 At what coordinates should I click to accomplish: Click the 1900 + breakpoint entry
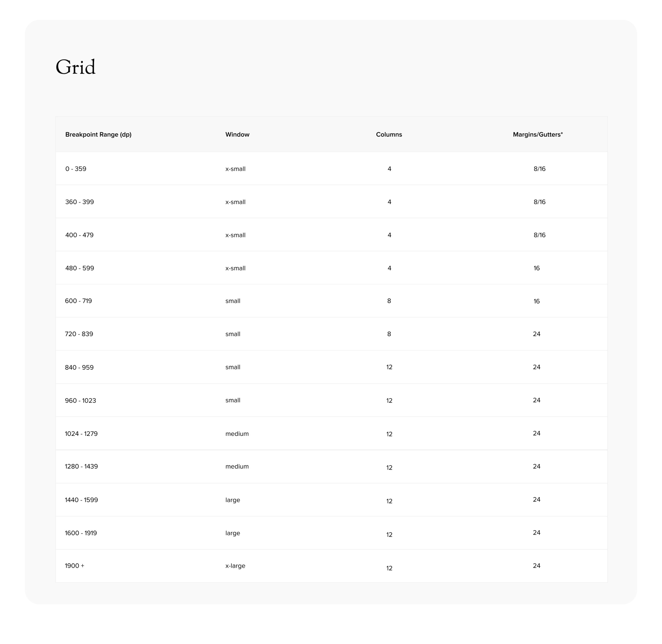(x=74, y=566)
